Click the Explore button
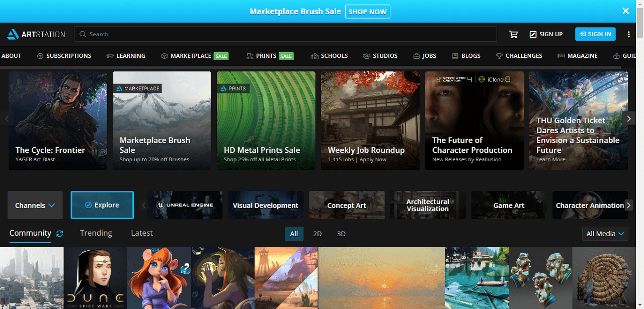Image resolution: width=644 pixels, height=309 pixels. (x=102, y=205)
